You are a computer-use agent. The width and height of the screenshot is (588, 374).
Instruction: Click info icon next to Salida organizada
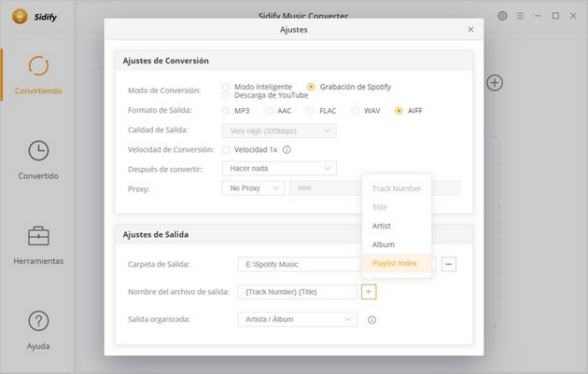[371, 320]
